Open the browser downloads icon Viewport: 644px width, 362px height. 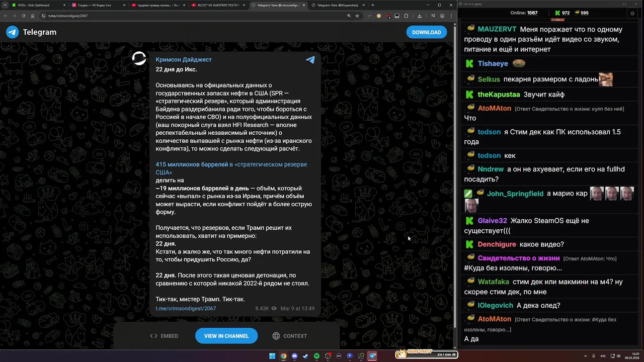click(420, 16)
